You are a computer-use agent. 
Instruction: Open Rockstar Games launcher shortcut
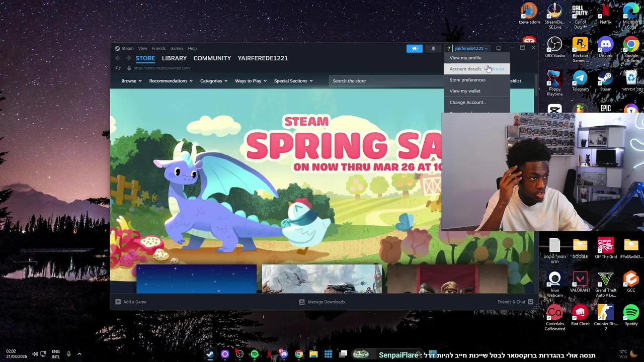pyautogui.click(x=580, y=50)
